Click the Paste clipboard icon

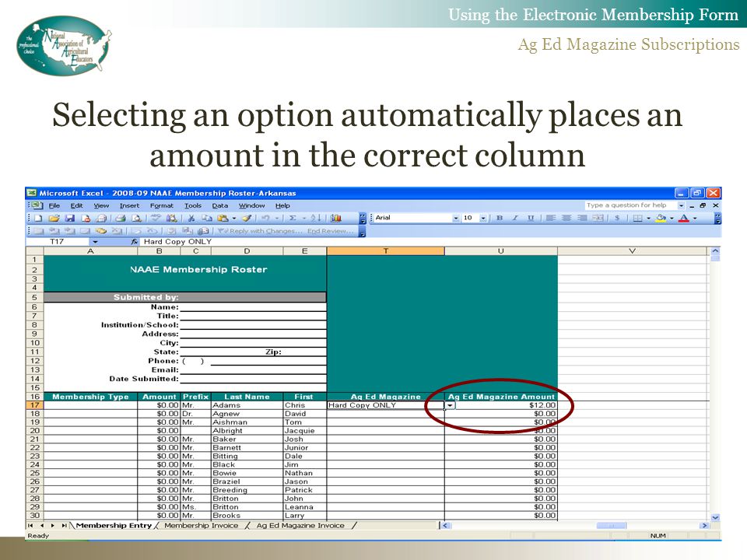(223, 218)
